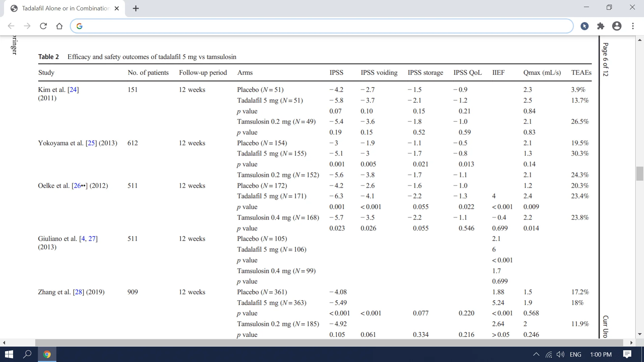Open reference link 24 for Kim et al.
This screenshot has height=362, width=644.
tap(73, 89)
